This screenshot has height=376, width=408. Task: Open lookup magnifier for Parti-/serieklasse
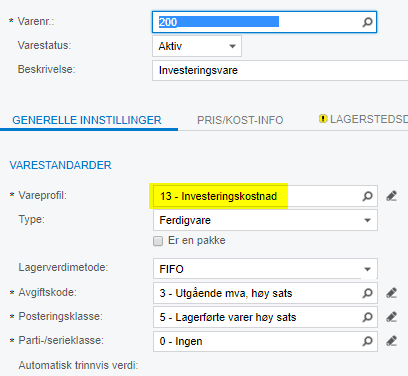pos(367,341)
